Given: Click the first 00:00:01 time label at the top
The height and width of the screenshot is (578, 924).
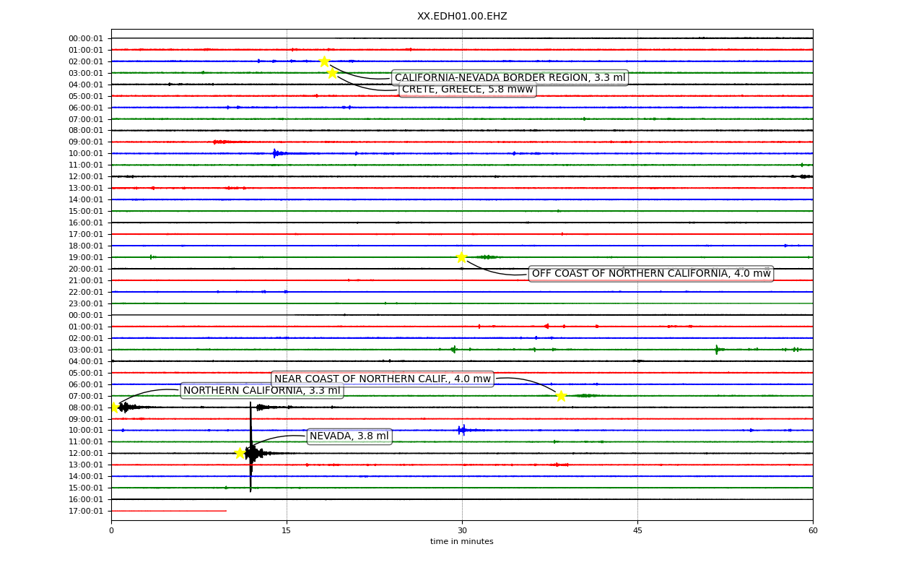Looking at the screenshot, I should [86, 38].
